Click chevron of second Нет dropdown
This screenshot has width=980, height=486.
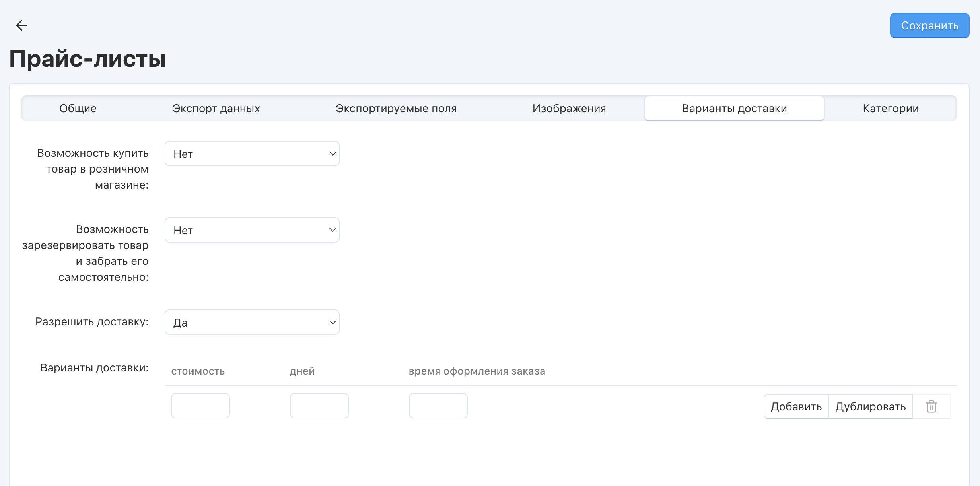point(332,230)
